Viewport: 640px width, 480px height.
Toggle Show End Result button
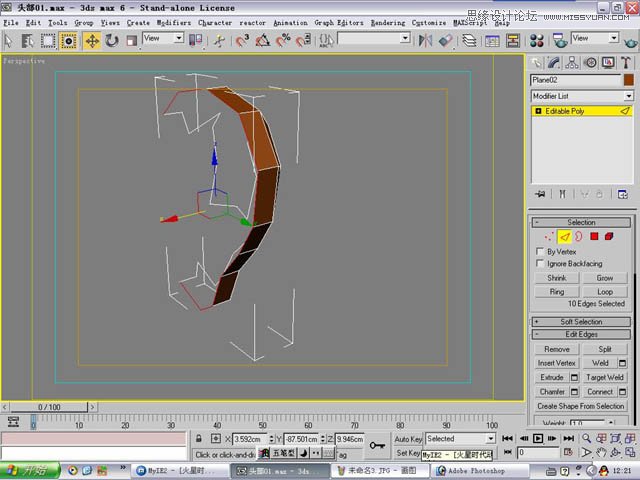(x=562, y=194)
